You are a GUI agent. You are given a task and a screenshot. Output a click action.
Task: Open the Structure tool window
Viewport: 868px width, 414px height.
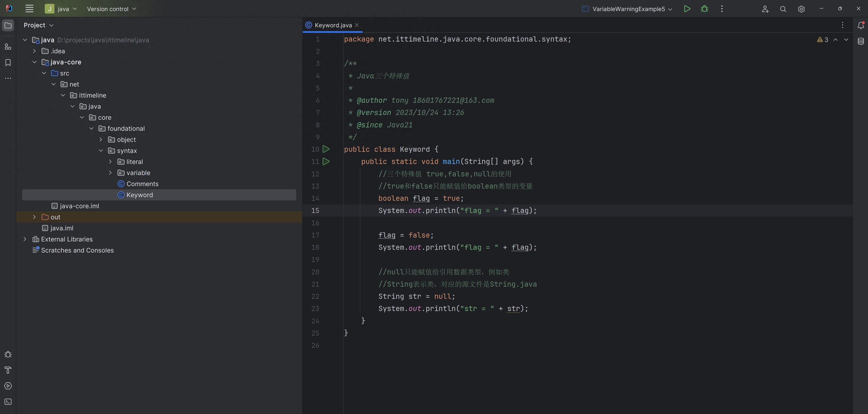coord(8,47)
